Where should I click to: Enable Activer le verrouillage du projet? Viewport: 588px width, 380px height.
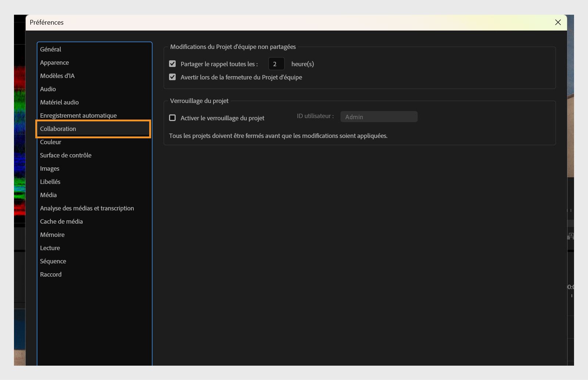pos(172,118)
